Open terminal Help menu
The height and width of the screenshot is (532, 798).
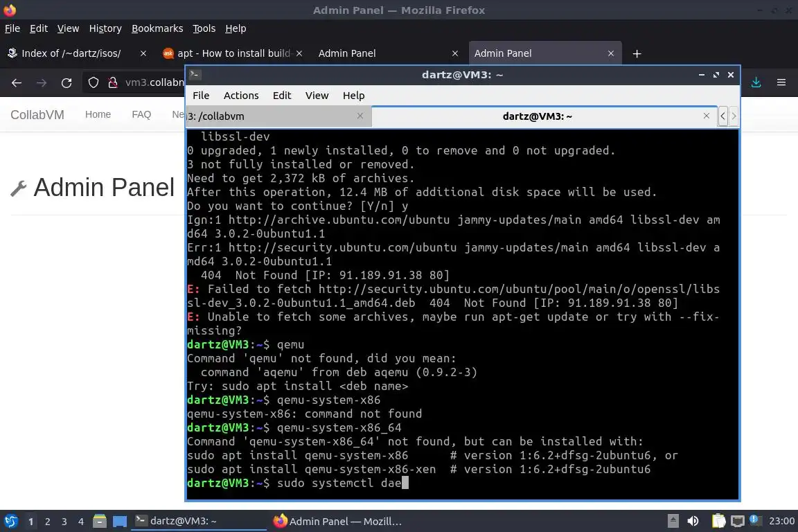[x=354, y=96]
